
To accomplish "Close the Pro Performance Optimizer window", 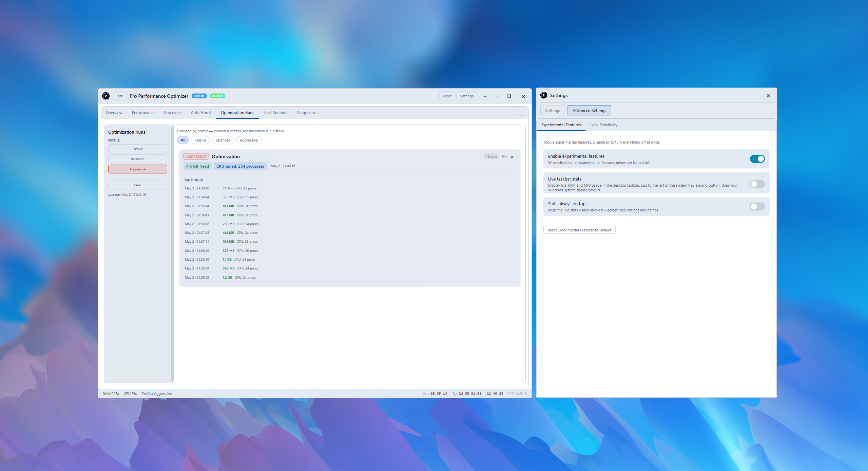I will click(x=523, y=96).
